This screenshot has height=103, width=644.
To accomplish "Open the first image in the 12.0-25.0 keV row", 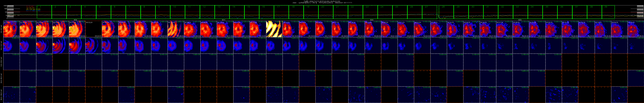I will pyautogui.click(x=11, y=62).
